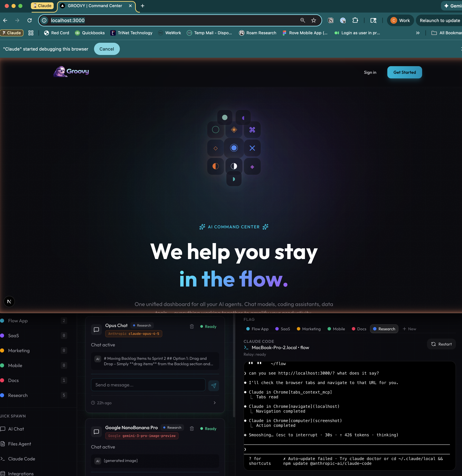This screenshot has width=462, height=476.
Task: Focus the Send a message input field
Action: pyautogui.click(x=148, y=385)
